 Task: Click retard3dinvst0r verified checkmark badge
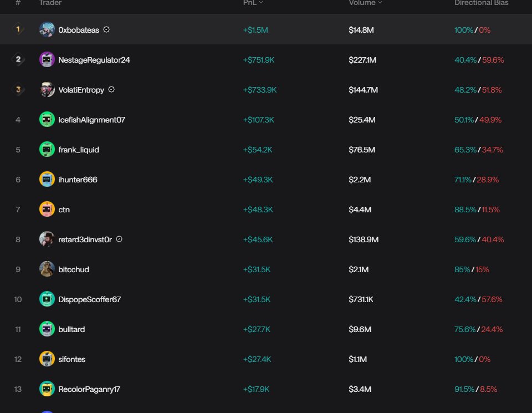119,239
